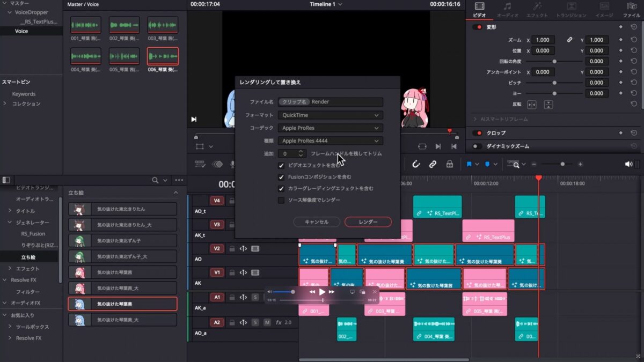Viewport: 644px width, 362px height.
Task: Select the 006_琴葉 葵 clip thumbnail
Action: coord(163,55)
